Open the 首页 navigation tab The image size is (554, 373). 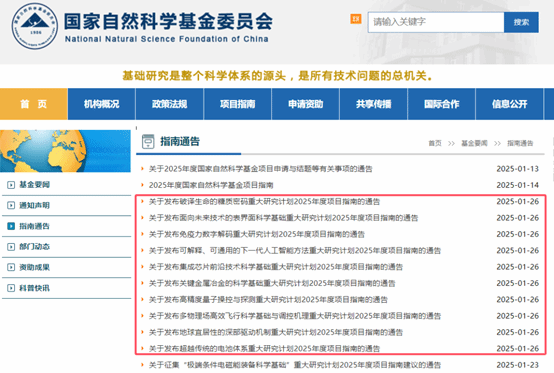point(34,104)
